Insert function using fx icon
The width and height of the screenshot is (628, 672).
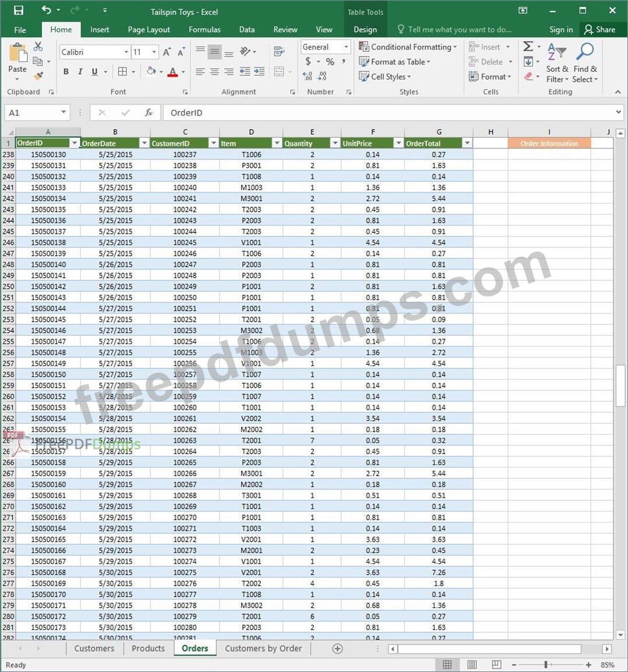tap(148, 113)
